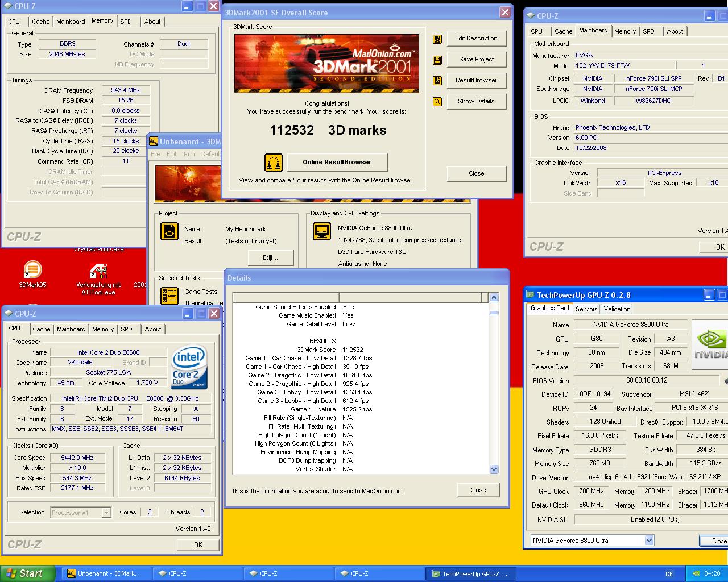
Task: Click the Show Details magnifier icon
Action: (x=437, y=102)
